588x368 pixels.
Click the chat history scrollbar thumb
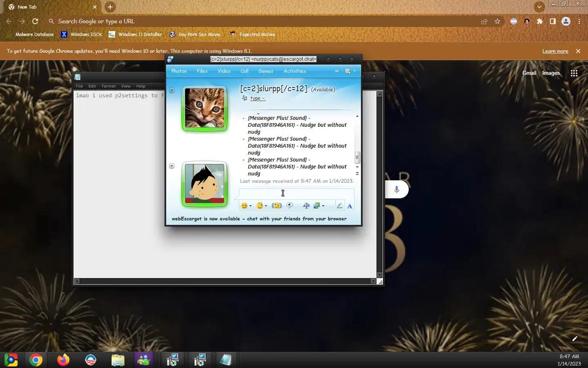click(x=357, y=157)
